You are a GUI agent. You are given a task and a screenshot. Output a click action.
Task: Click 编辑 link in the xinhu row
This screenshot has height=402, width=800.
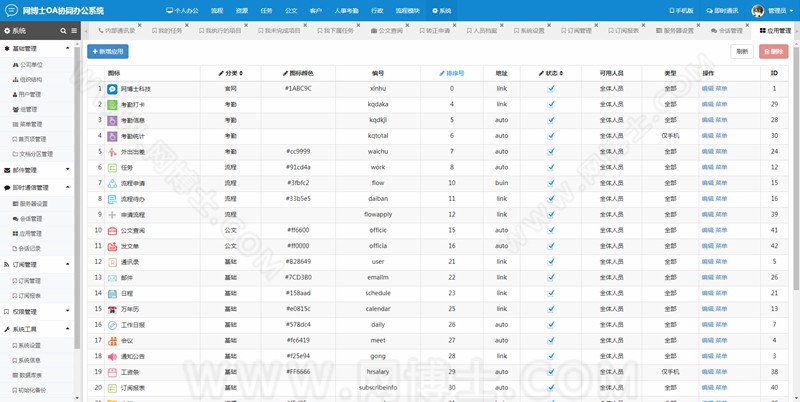click(x=707, y=89)
